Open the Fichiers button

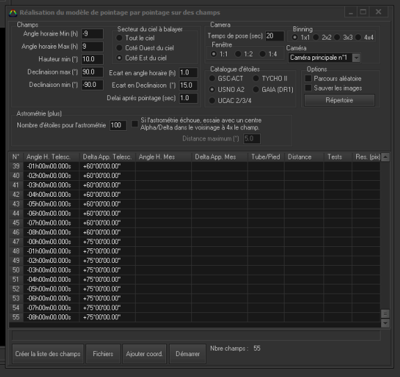[x=103, y=354]
